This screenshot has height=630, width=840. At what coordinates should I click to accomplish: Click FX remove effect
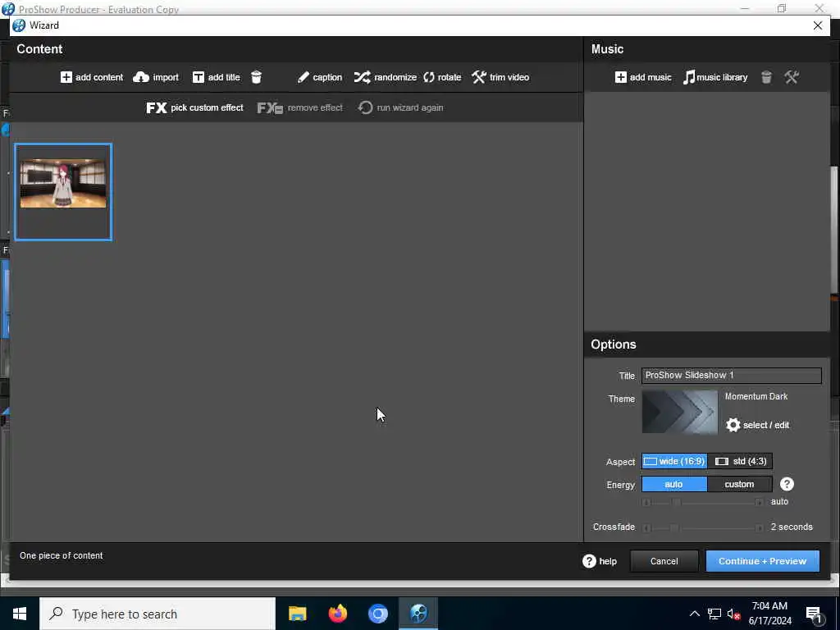(x=299, y=107)
